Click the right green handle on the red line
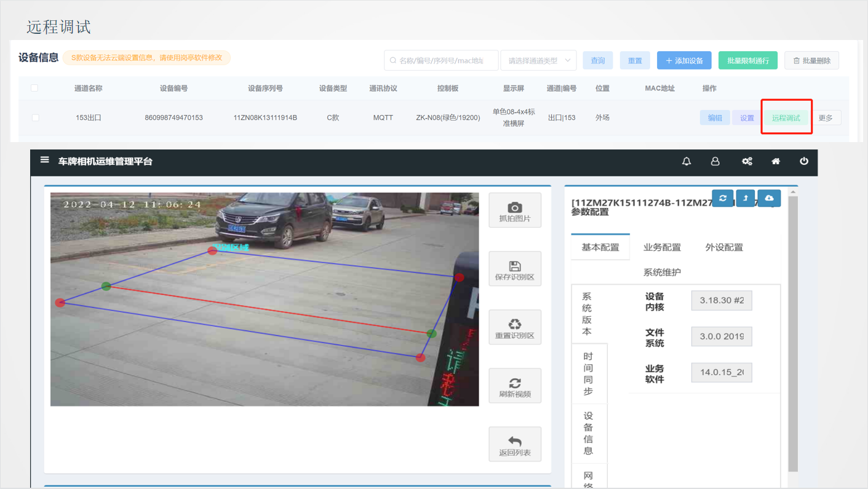This screenshot has width=868, height=489. [x=432, y=333]
